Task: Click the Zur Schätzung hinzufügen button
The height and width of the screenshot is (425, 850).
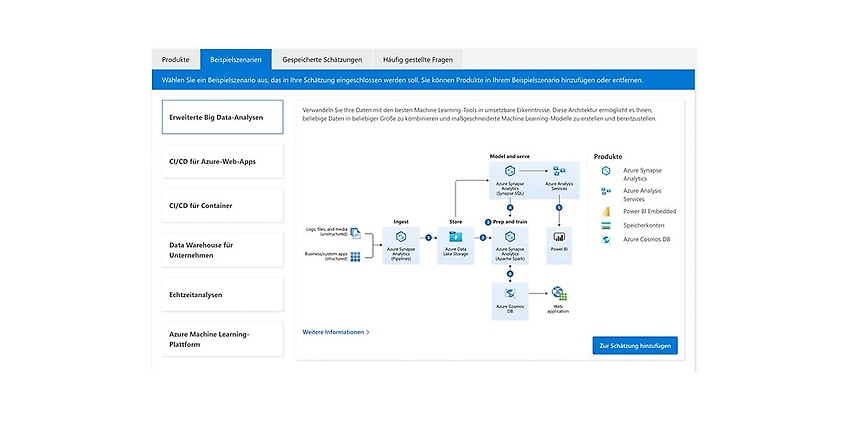Action: point(635,345)
